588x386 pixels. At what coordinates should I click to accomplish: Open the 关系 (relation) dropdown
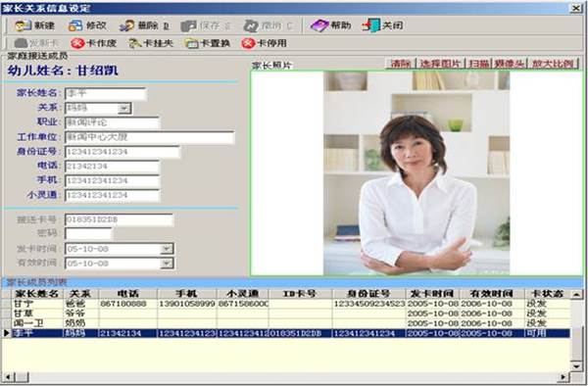click(124, 109)
